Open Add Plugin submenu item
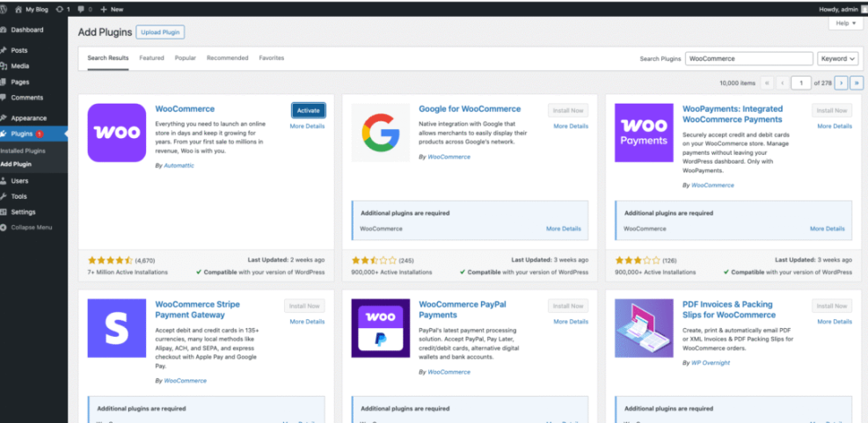 point(16,164)
